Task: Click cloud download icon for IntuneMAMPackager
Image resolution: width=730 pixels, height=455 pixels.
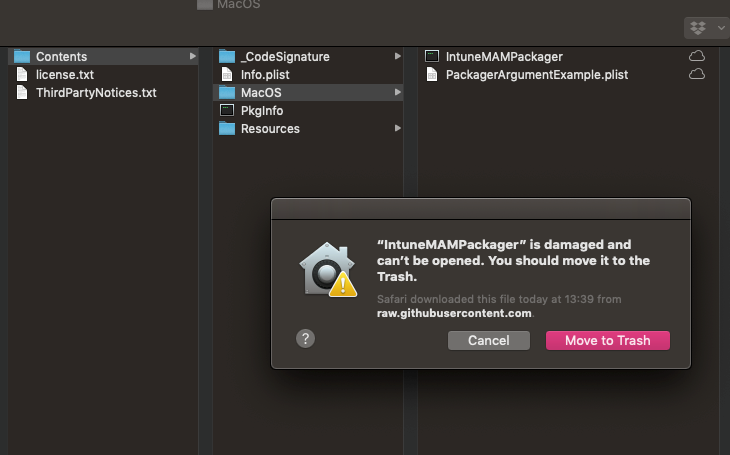Action: [x=697, y=56]
